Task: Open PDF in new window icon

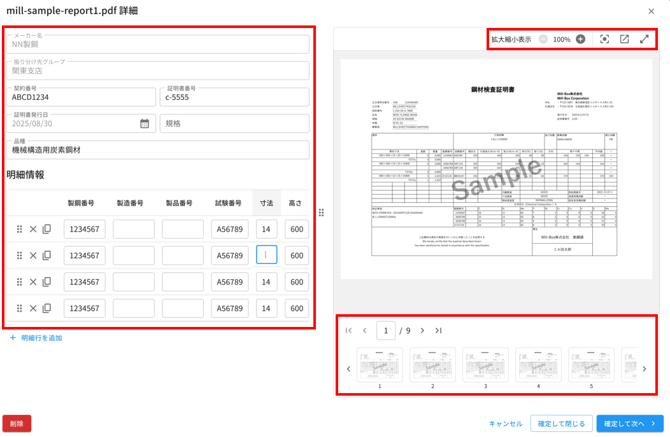Action: [x=624, y=40]
